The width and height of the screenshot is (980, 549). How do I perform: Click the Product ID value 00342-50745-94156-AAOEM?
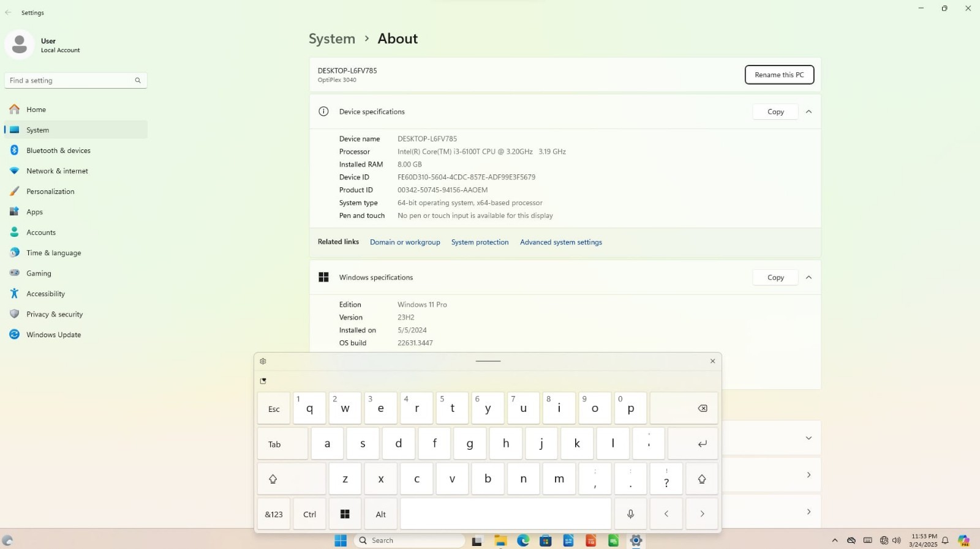[x=442, y=190]
